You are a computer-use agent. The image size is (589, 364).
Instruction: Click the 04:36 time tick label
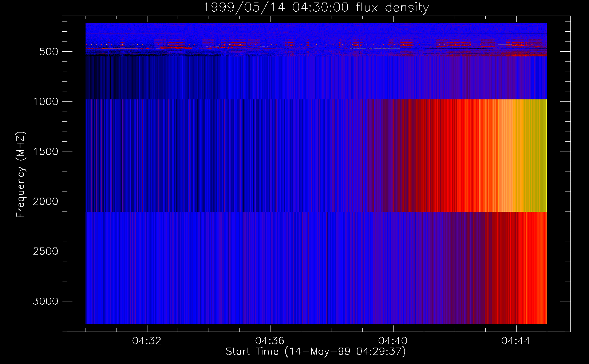[270, 341]
